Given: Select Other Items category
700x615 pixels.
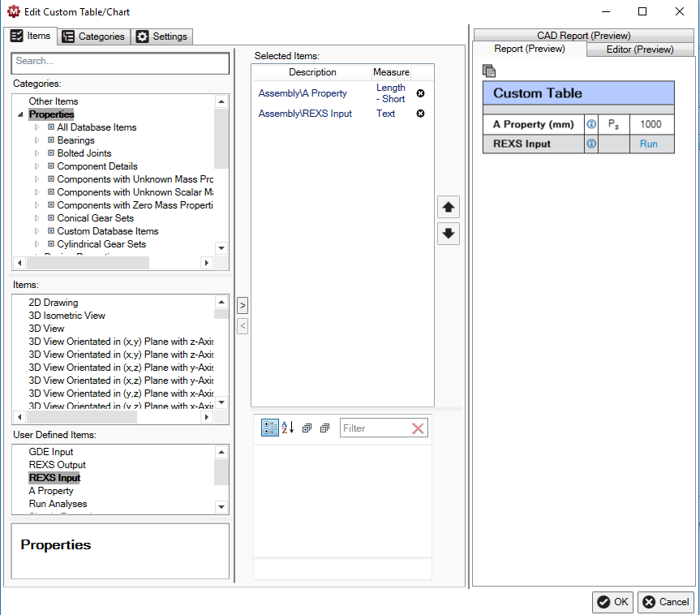Looking at the screenshot, I should point(53,101).
